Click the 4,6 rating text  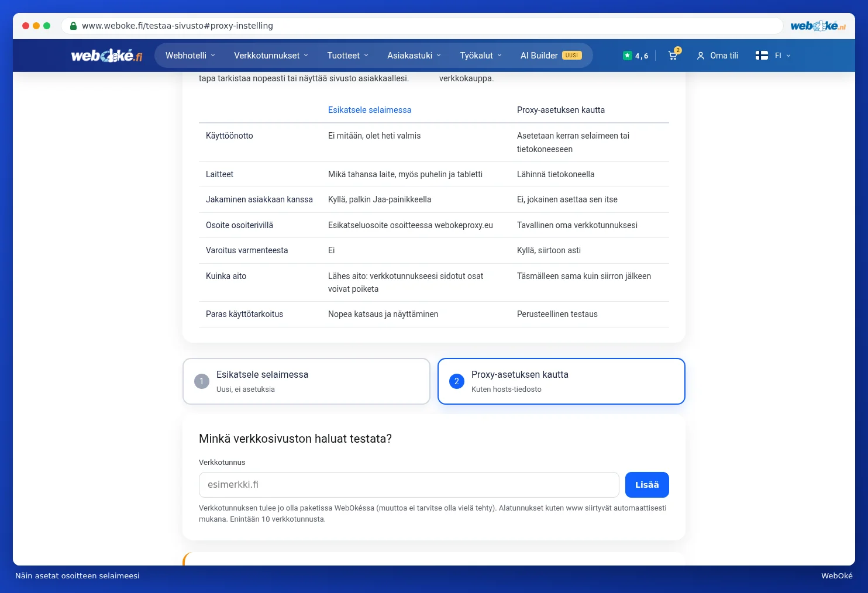(x=642, y=56)
